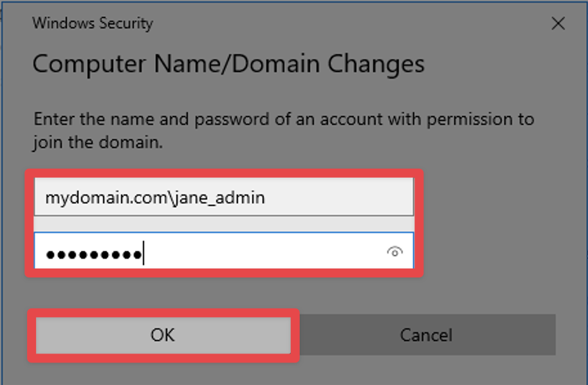588x385 pixels.
Task: Dismiss the dialog with the X icon
Action: 558,24
